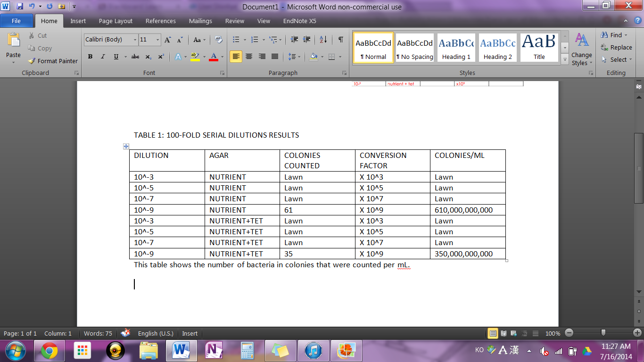Click the Sort icon in Paragraph group
Viewport: 644px width, 362px height.
pos(323,40)
